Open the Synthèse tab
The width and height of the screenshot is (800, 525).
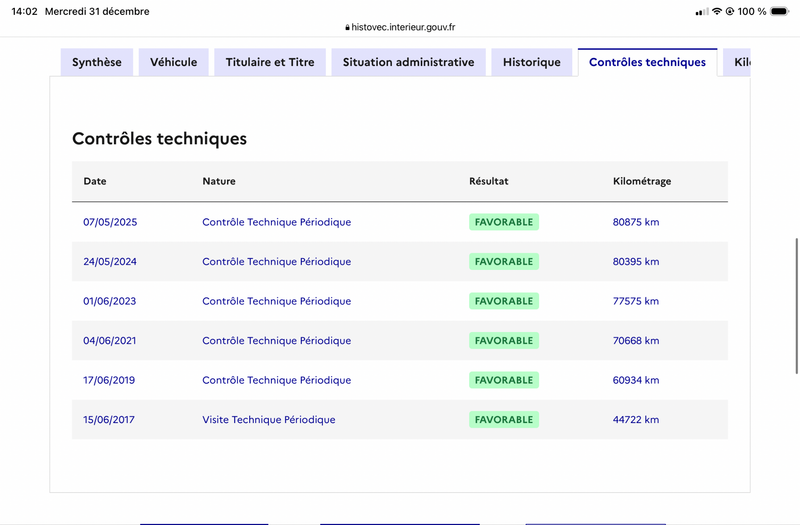tap(97, 62)
